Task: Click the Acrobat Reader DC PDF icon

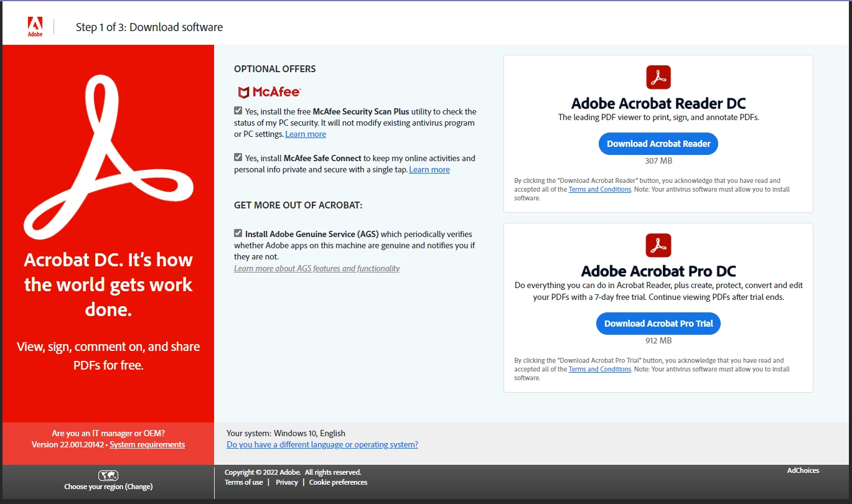Action: [658, 77]
